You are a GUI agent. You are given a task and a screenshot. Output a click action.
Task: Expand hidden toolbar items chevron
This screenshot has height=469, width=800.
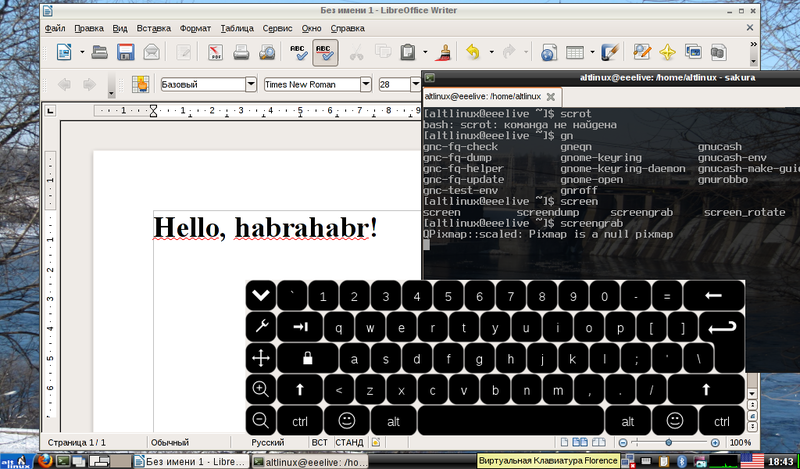point(754,45)
